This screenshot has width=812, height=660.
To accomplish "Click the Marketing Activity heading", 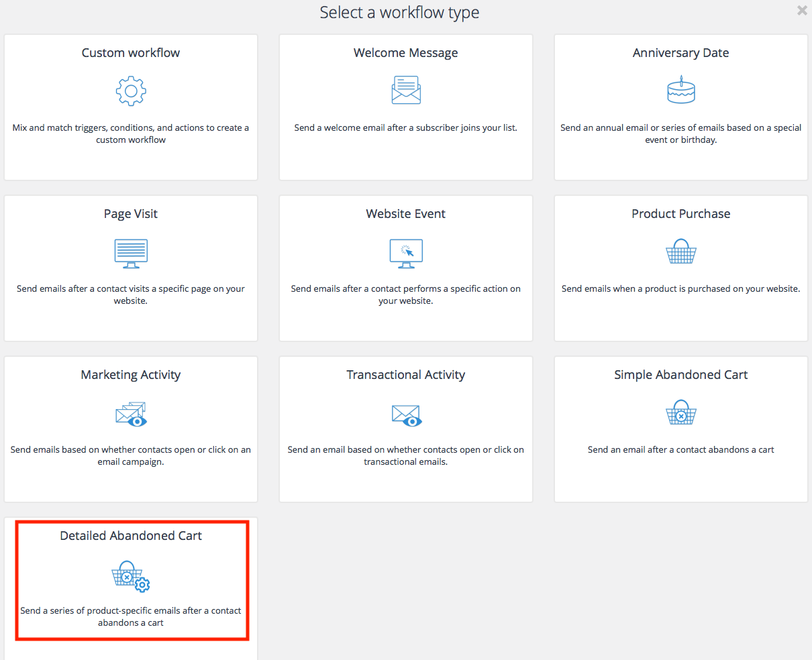I will [131, 375].
